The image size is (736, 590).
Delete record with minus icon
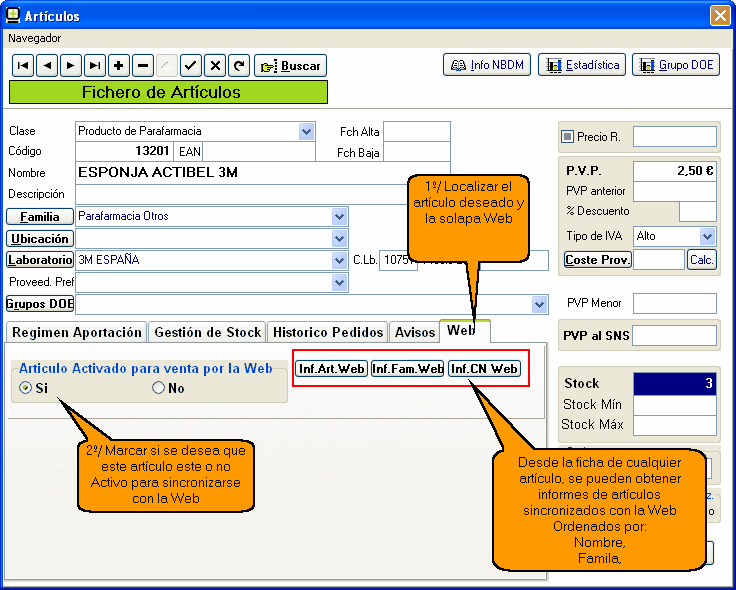143,66
